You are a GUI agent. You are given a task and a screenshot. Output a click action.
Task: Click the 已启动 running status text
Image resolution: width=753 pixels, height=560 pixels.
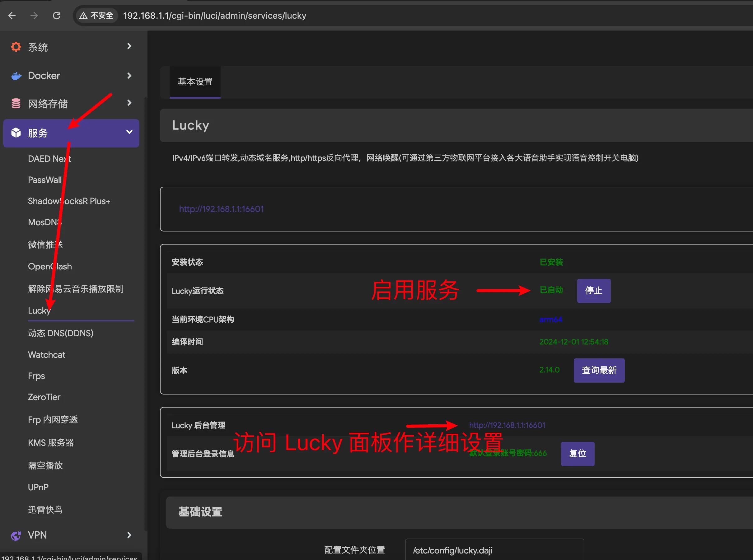tap(551, 290)
